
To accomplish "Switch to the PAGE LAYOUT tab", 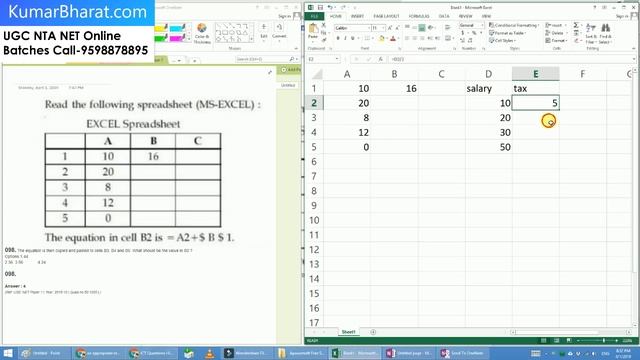I will [x=386, y=16].
